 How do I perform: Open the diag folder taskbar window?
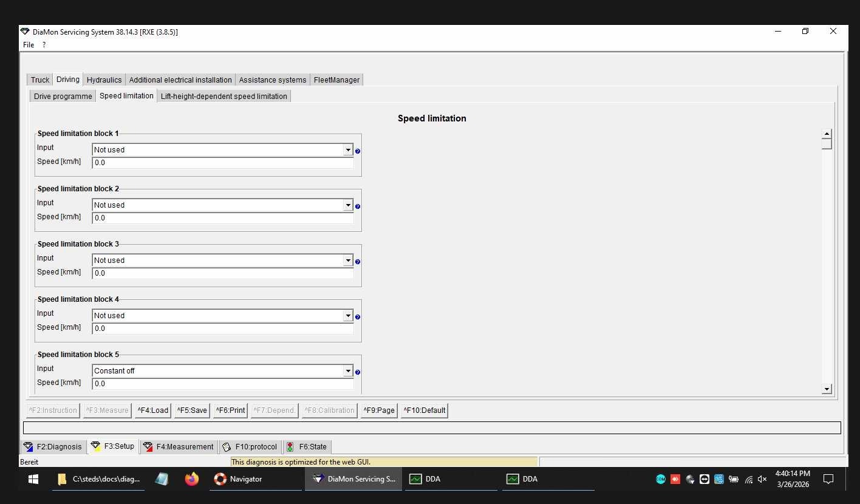pyautogui.click(x=98, y=479)
